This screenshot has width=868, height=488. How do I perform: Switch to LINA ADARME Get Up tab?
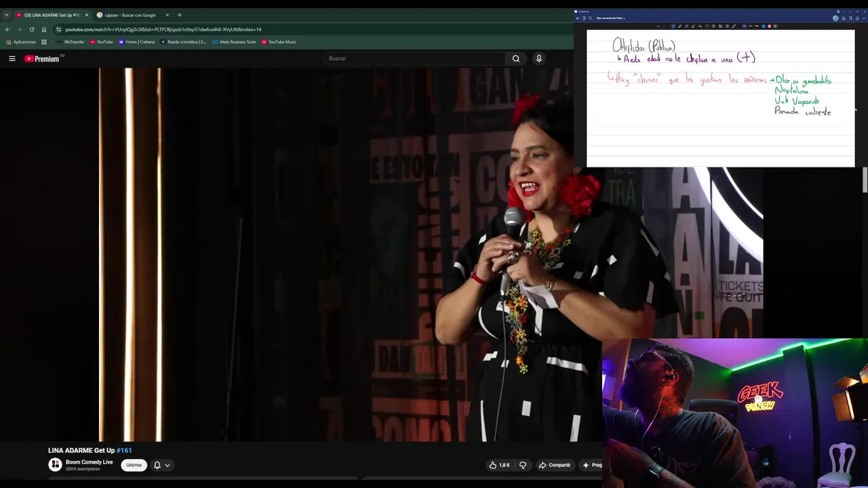pos(52,15)
